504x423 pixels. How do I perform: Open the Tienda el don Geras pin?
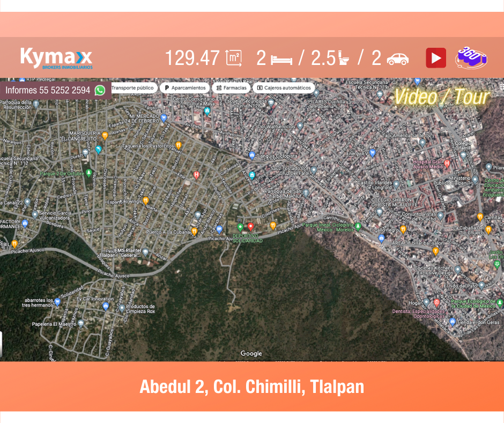pos(452,321)
